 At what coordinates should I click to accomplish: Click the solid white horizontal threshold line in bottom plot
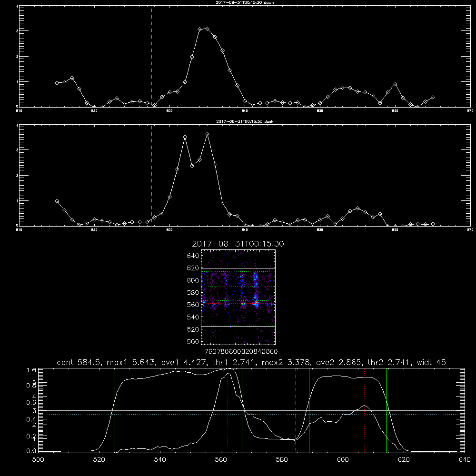[251, 410]
